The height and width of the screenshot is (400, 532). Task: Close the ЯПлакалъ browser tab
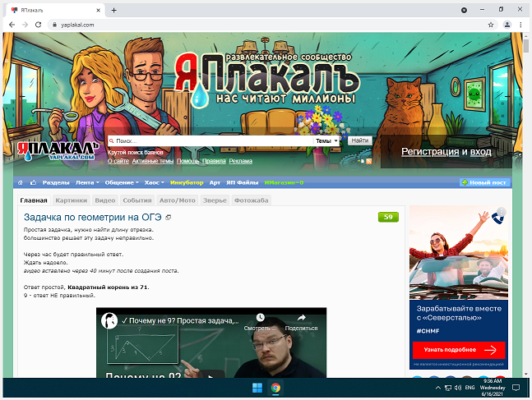point(98,10)
